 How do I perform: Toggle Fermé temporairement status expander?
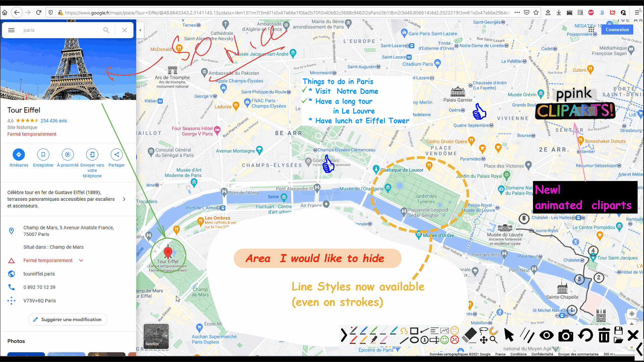pos(80,260)
